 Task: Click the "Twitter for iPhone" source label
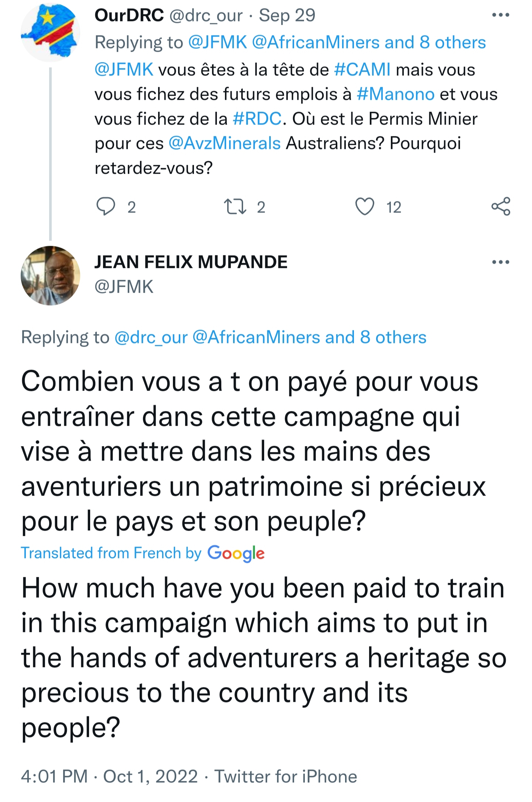[286, 776]
